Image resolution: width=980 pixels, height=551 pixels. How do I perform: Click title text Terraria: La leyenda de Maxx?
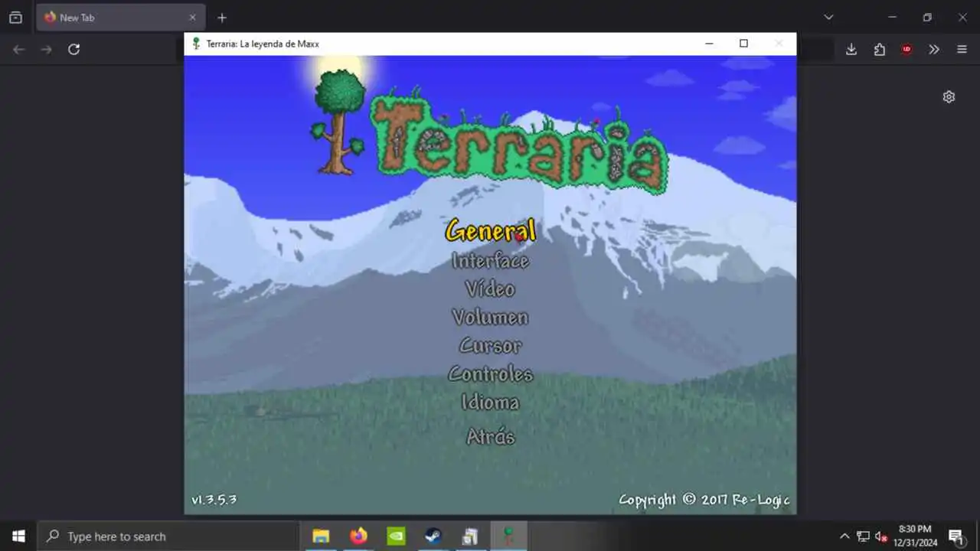click(263, 44)
